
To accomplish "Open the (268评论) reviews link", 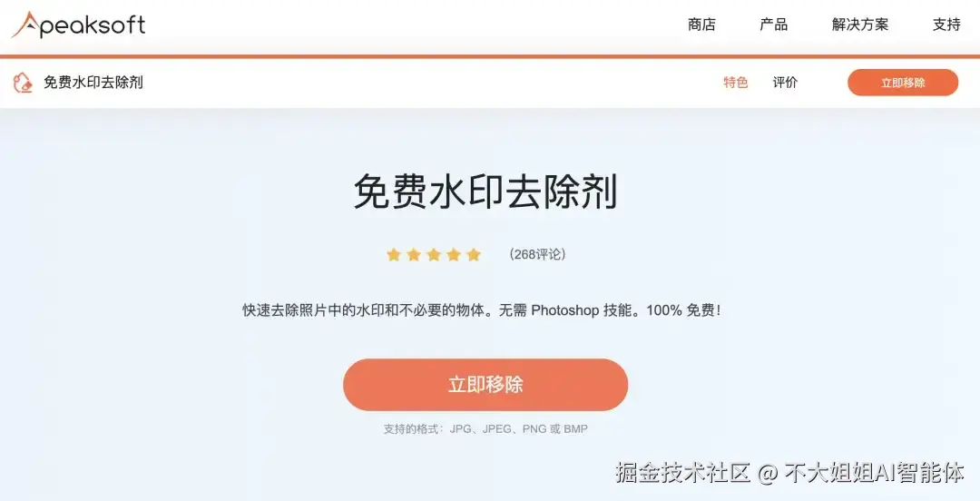I will (x=537, y=254).
